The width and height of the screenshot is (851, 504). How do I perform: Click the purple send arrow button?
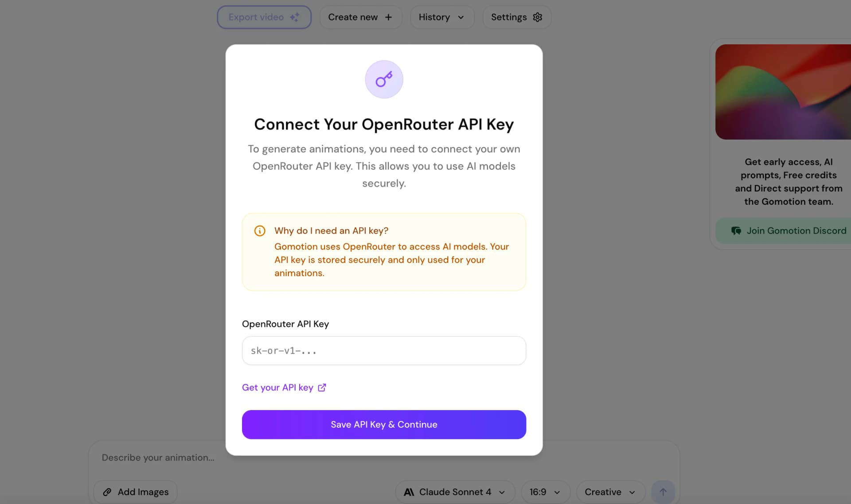(x=663, y=491)
